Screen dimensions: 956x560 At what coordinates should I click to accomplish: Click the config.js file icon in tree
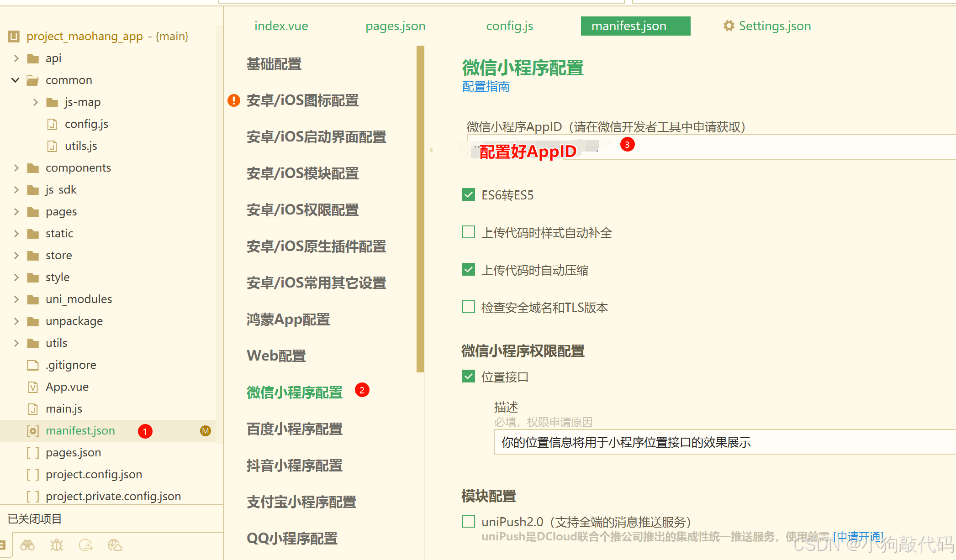coord(52,124)
